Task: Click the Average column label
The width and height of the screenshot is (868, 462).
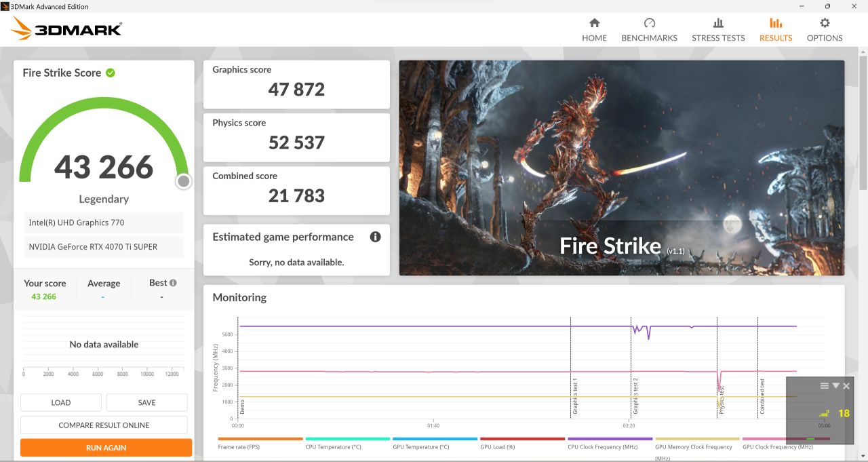Action: pos(104,284)
